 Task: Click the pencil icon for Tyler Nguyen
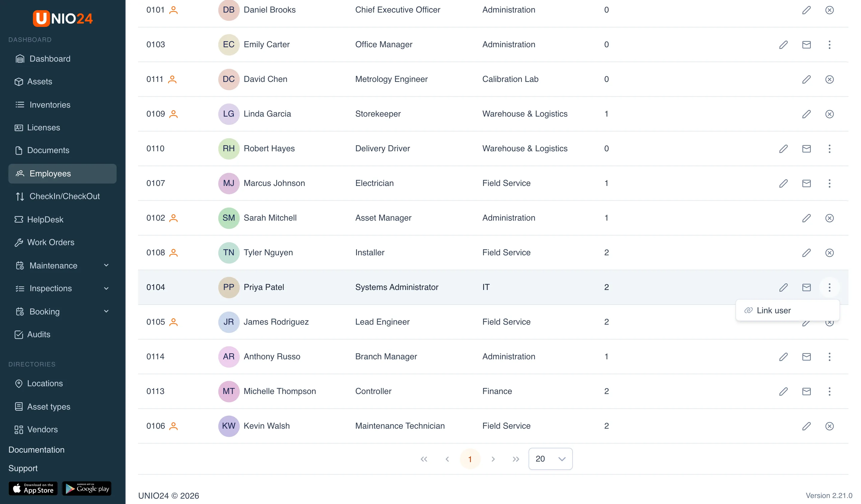[806, 253]
